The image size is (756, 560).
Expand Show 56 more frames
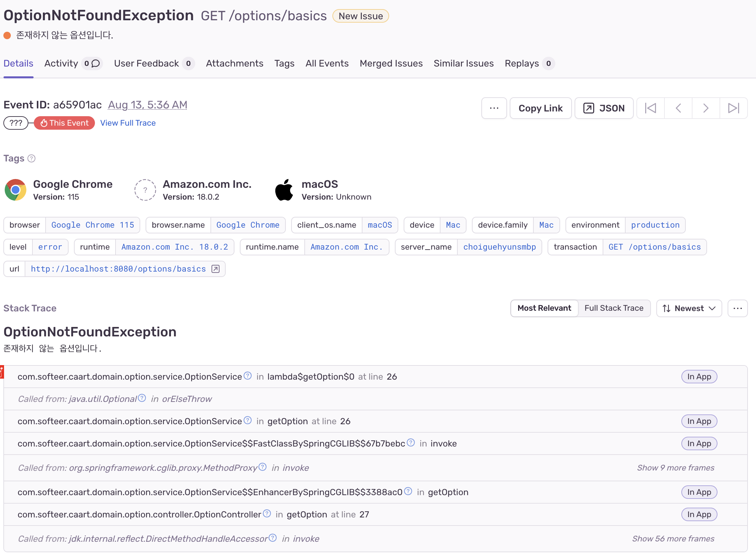pyautogui.click(x=673, y=539)
